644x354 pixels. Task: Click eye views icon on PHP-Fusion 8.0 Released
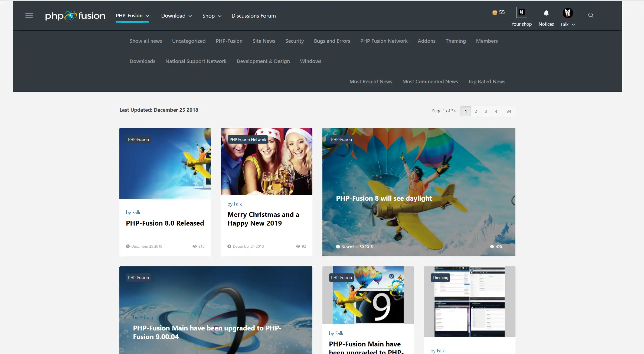tap(195, 246)
